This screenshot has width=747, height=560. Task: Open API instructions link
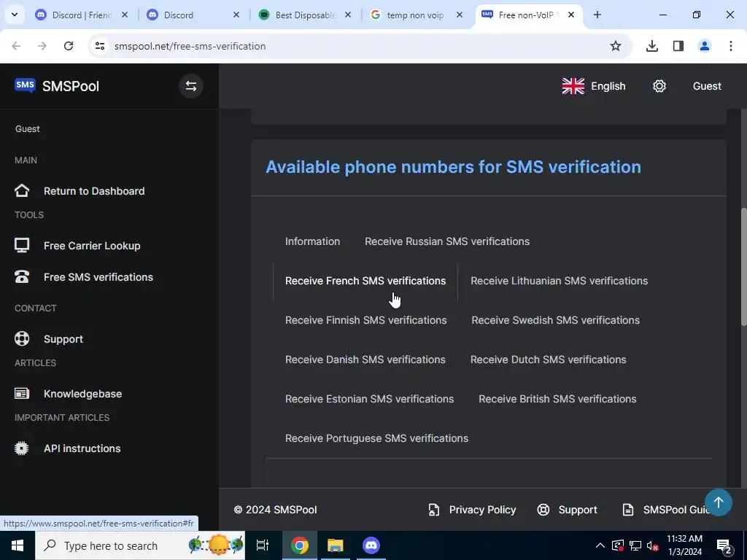(82, 448)
